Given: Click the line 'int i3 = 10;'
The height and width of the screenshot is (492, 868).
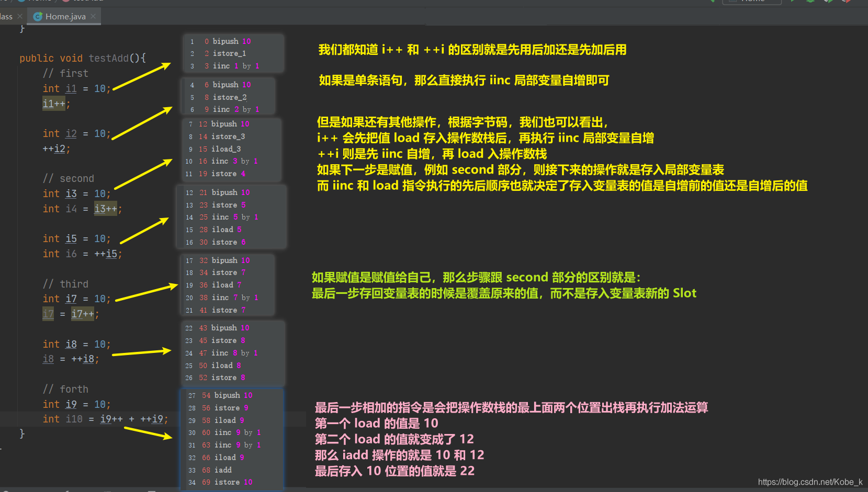Looking at the screenshot, I should click(x=77, y=193).
